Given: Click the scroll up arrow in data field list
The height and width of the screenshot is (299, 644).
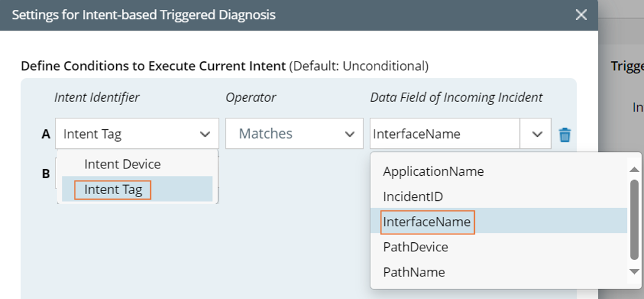Looking at the screenshot, I should point(635,169).
